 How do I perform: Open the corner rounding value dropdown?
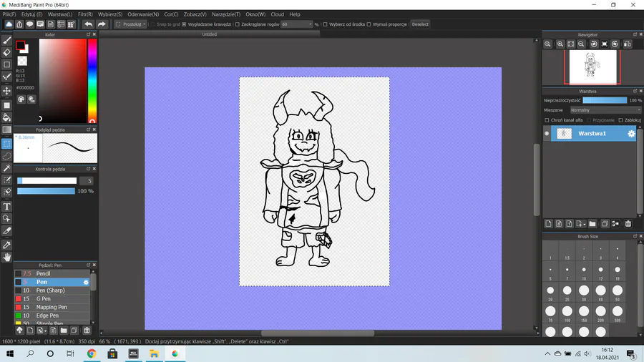pos(310,24)
